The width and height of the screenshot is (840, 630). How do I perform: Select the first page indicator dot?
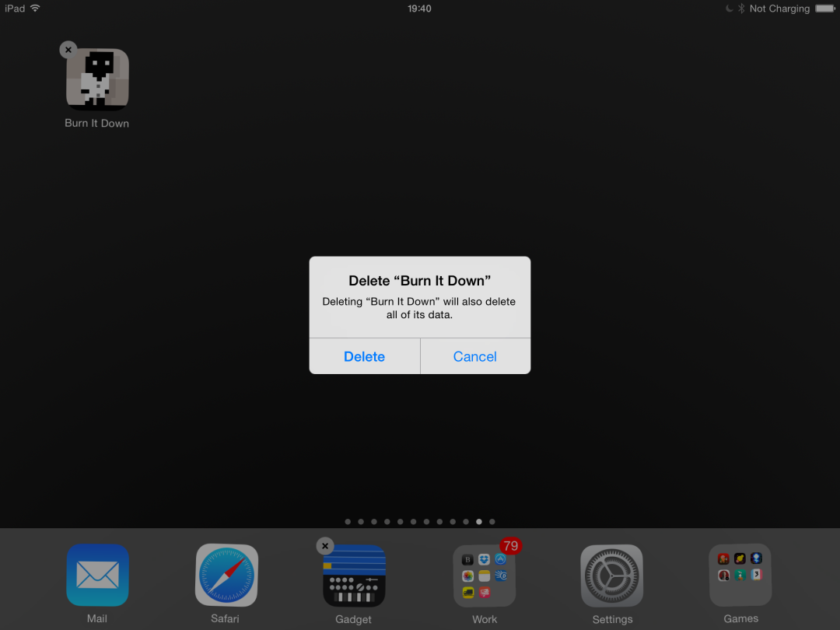coord(348,521)
